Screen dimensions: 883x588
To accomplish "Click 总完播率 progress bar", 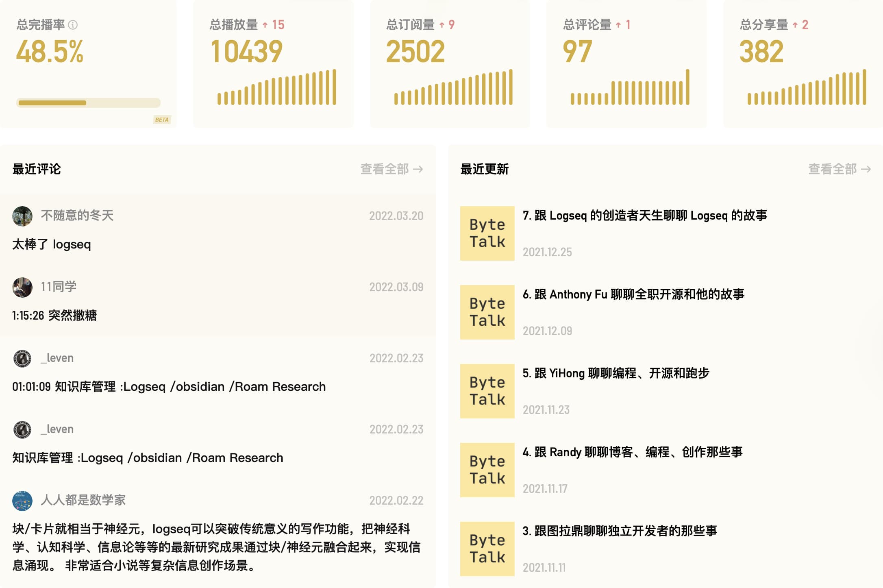I will (88, 103).
